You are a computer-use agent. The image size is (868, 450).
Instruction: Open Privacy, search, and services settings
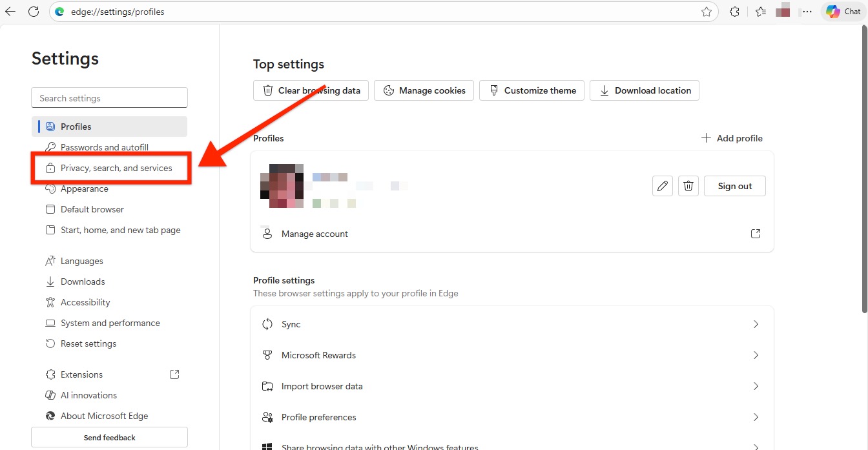[109, 168]
